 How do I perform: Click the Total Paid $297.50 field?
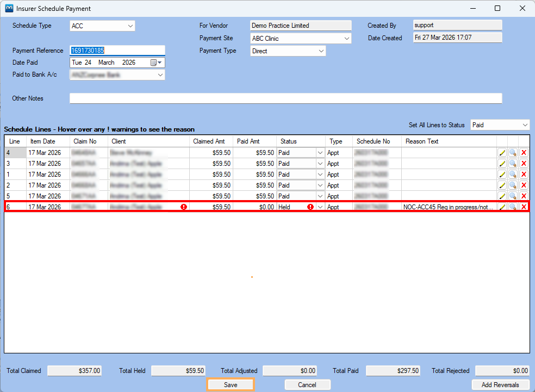393,371
